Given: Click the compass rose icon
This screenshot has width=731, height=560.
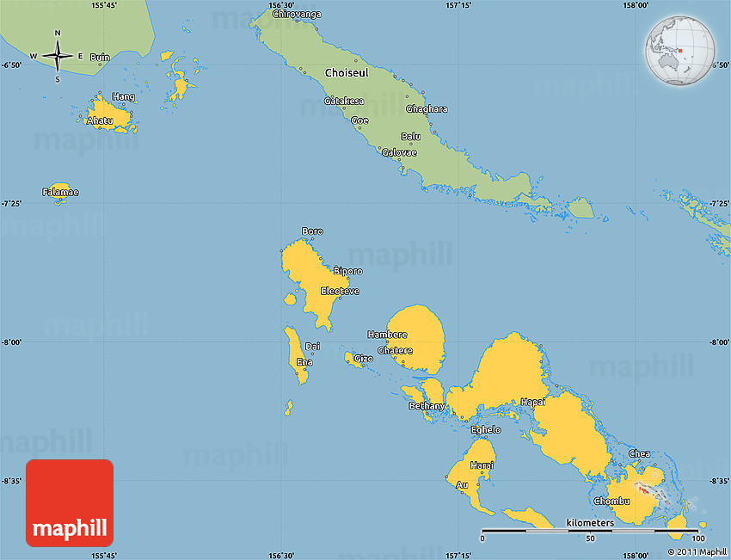Looking at the screenshot, I should click(58, 56).
